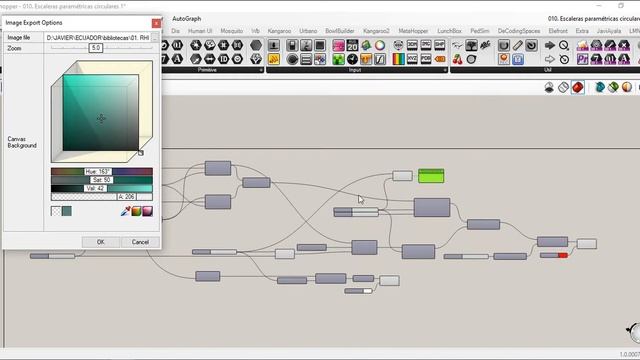Viewport: 640px width, 360px height.
Task: Select the Clock input icon
Action: tap(352, 59)
